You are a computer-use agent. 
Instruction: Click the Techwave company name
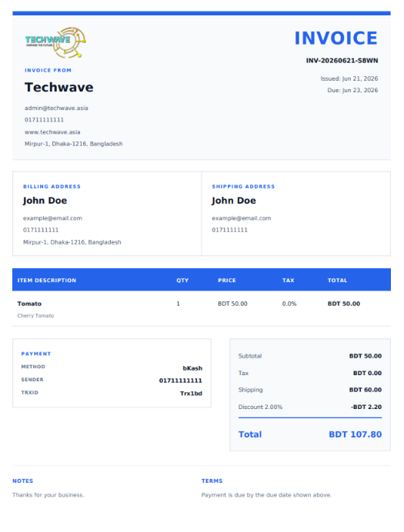coord(58,87)
